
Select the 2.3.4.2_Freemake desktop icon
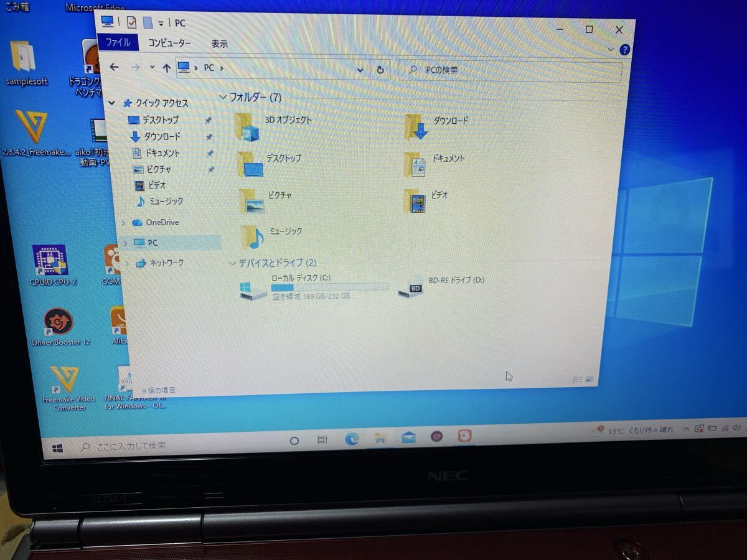34,134
